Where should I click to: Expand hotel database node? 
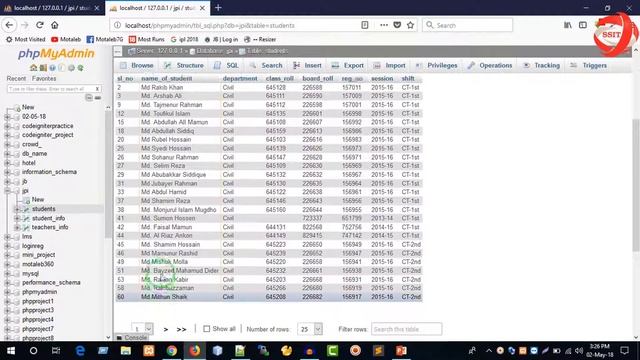[x=7, y=163]
